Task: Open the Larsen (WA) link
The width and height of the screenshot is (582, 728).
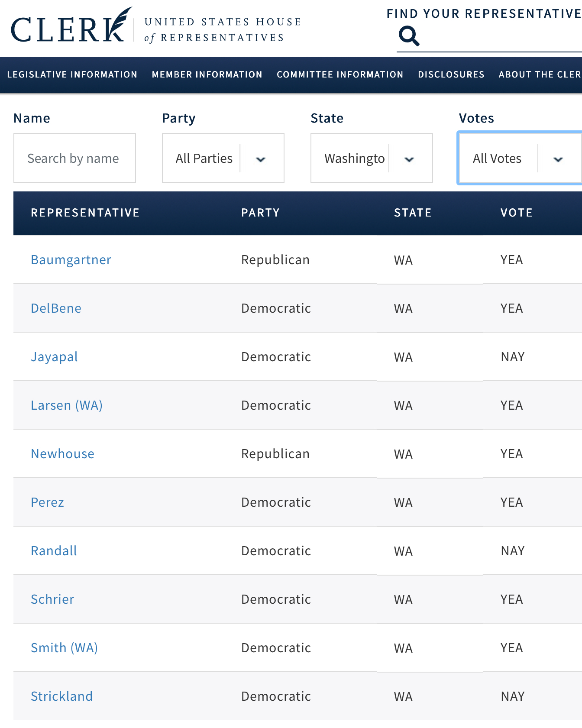Action: click(67, 405)
